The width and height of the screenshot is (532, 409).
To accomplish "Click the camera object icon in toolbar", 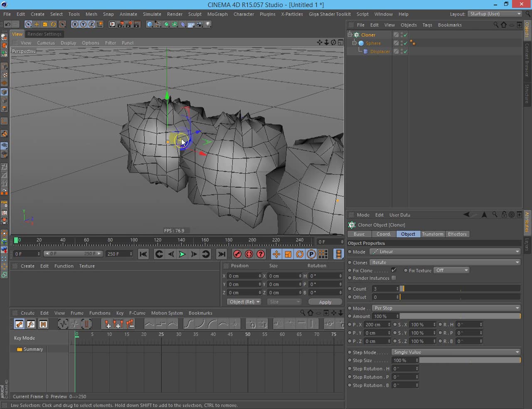I will tap(200, 25).
